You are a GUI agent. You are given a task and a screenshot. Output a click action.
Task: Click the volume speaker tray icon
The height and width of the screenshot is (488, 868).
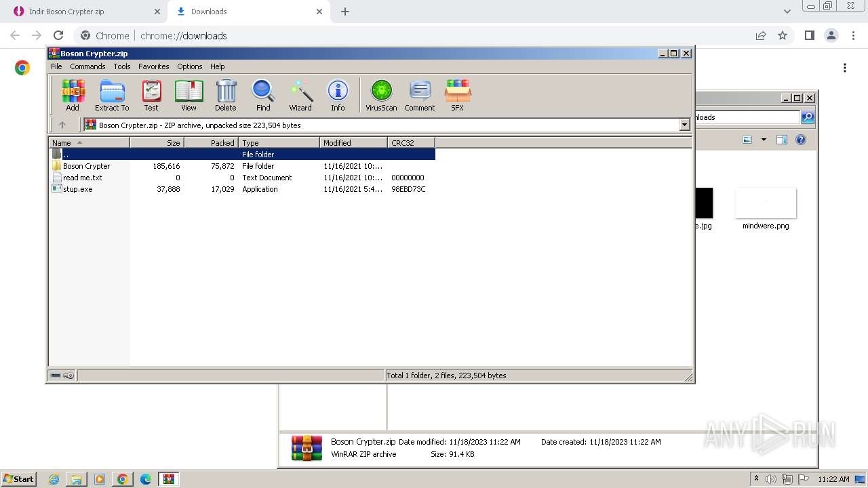coord(771,479)
